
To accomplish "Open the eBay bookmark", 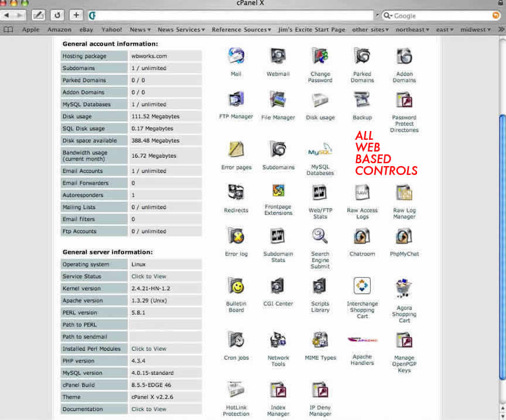I will [86, 30].
